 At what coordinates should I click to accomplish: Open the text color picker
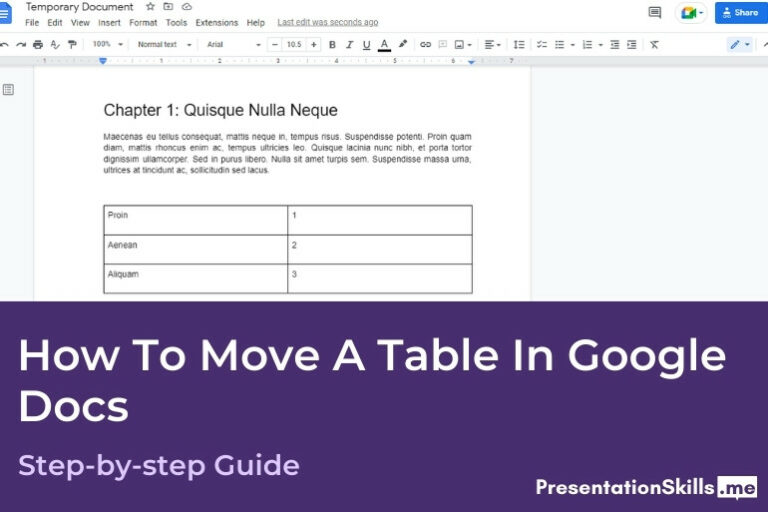pyautogui.click(x=384, y=45)
